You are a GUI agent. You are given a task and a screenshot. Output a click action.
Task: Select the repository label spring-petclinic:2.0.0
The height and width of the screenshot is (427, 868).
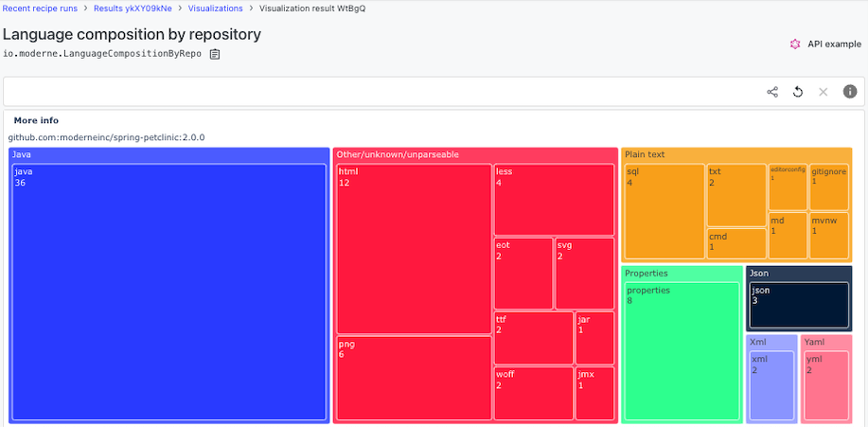coord(106,136)
